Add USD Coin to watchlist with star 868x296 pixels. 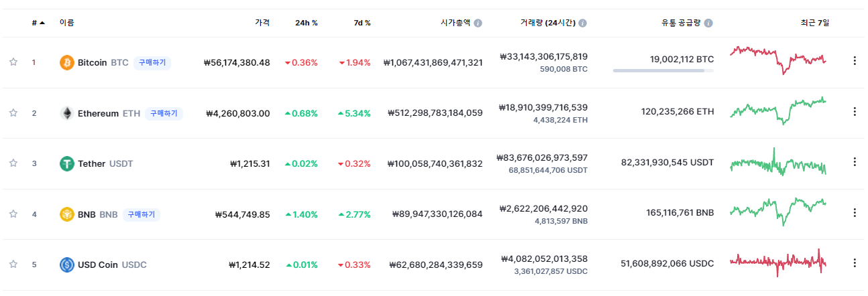13,265
